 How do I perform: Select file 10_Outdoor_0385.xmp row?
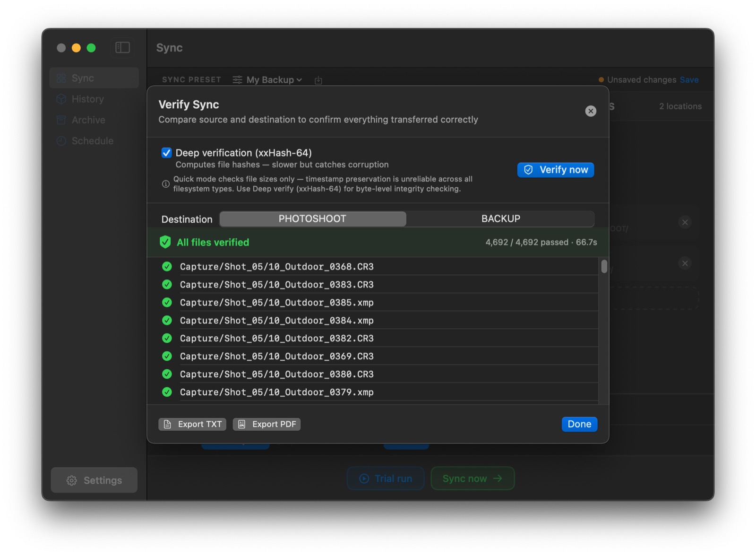pos(373,303)
